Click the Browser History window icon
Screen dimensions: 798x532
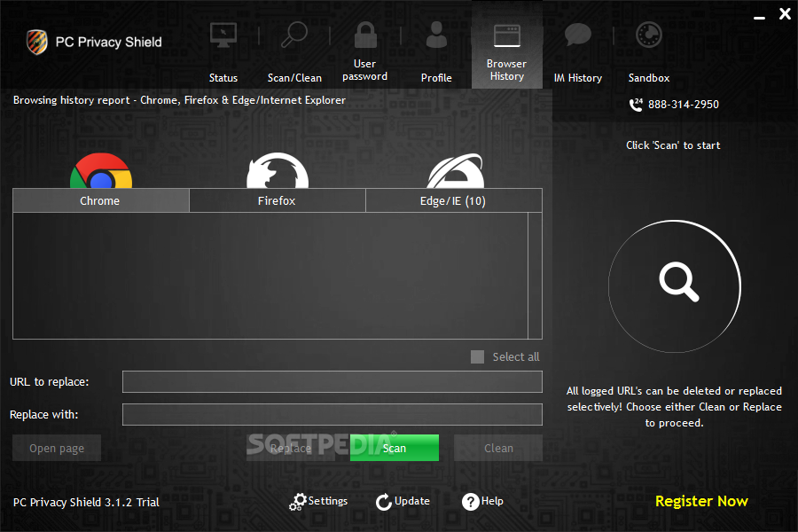[507, 35]
